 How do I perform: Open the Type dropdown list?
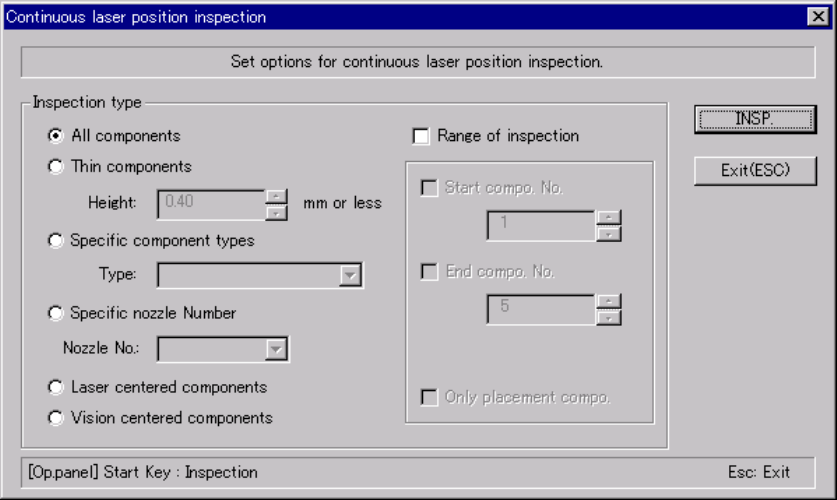[350, 275]
